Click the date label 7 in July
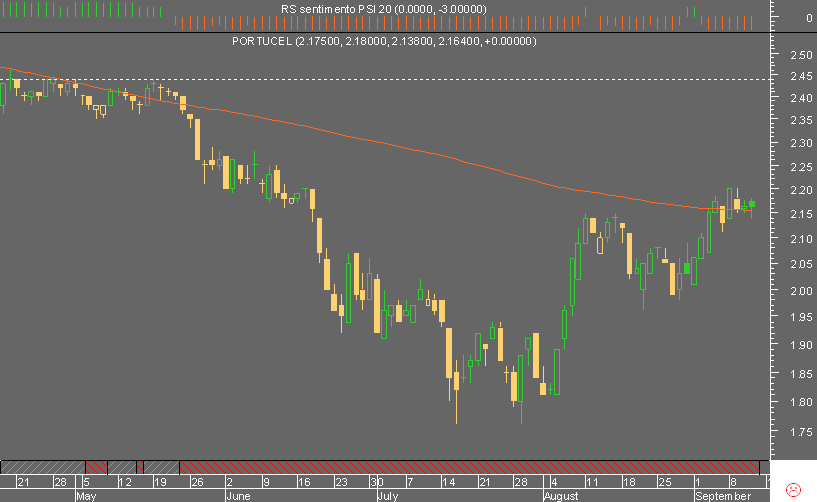817x502 pixels. 411,482
